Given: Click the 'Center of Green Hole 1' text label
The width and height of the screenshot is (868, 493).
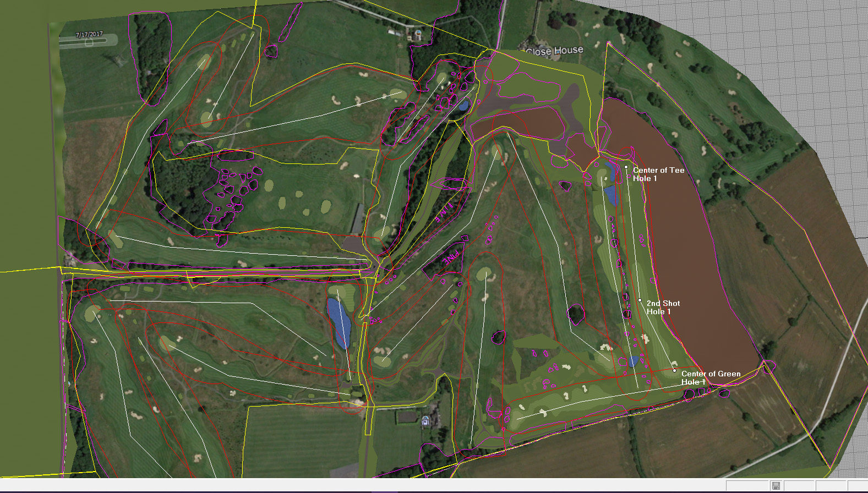Looking at the screenshot, I should coord(710,377).
